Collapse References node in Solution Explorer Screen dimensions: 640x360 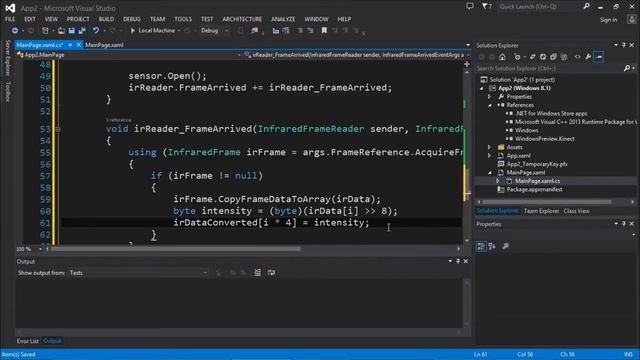(x=489, y=105)
